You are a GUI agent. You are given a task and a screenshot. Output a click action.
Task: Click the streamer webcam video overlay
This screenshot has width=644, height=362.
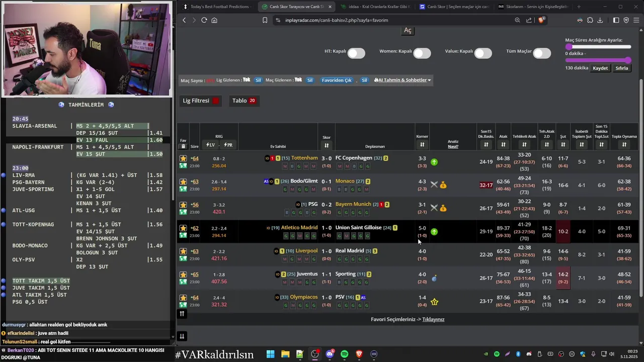click(87, 49)
